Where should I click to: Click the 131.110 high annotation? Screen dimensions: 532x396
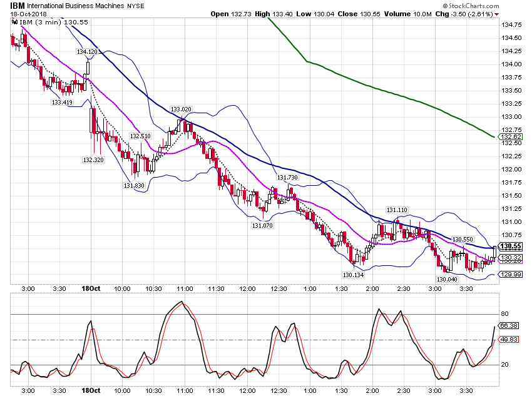[397, 210]
